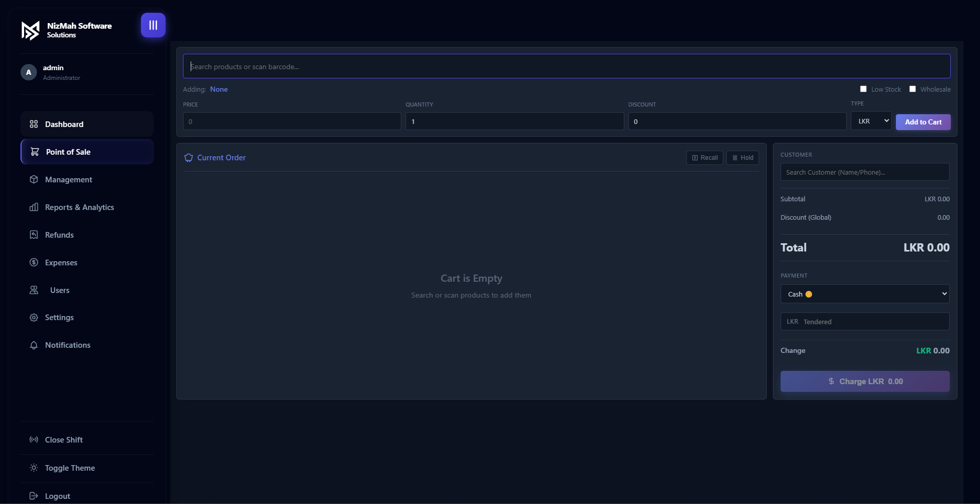This screenshot has width=980, height=504.
Task: Click the Management box icon
Action: pos(34,179)
